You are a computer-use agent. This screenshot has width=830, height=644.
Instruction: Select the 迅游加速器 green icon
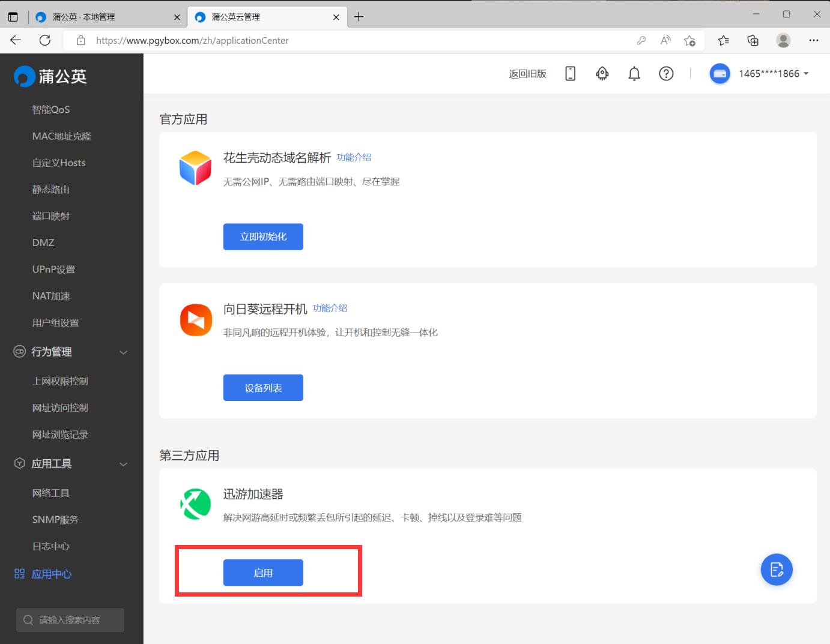(x=195, y=505)
